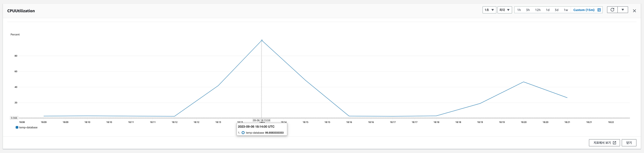
Task: Click the external link icon in 지표에서 보기
Action: click(x=614, y=143)
